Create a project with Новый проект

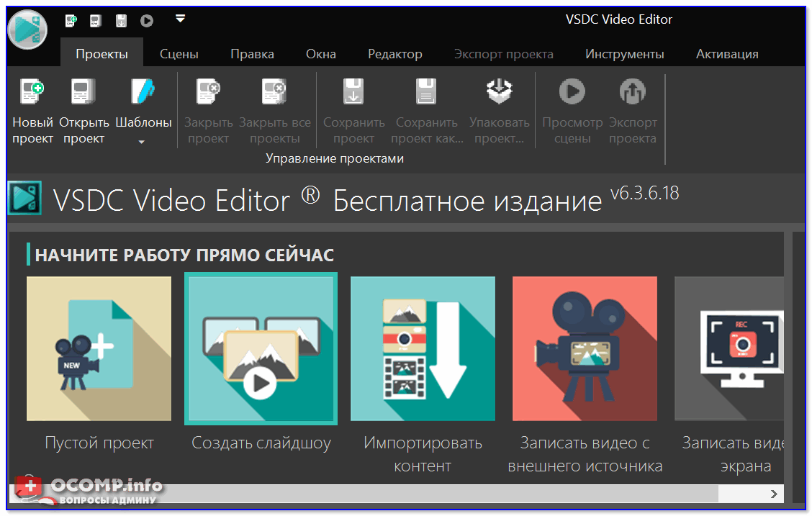[x=32, y=112]
